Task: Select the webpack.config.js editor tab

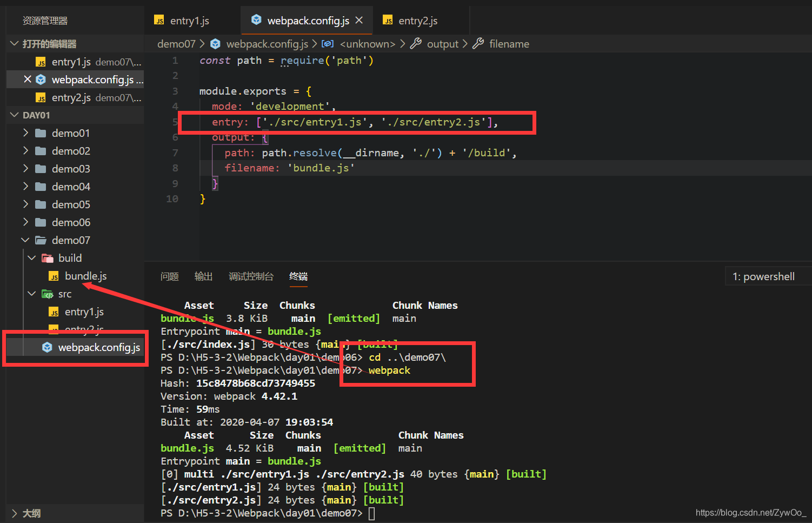Action: pyautogui.click(x=307, y=21)
